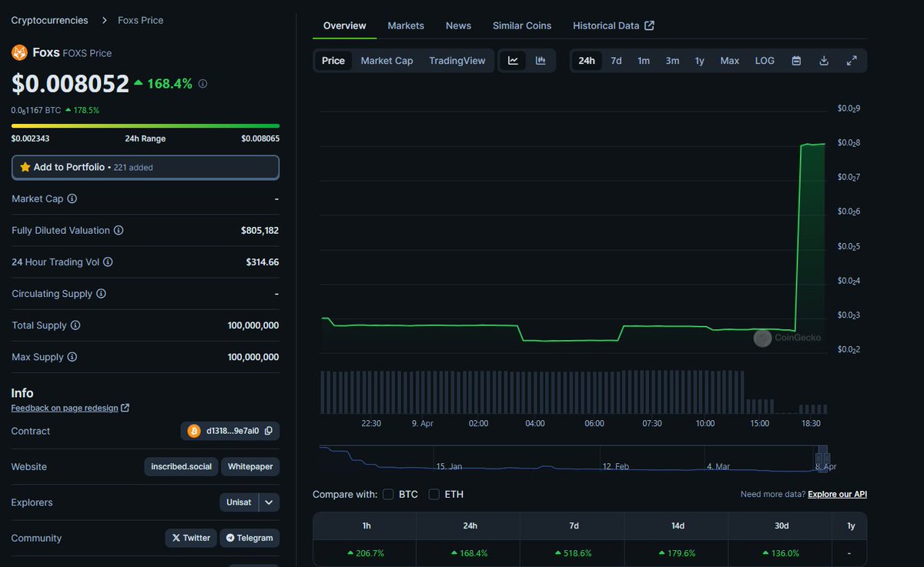Click Max Supply info icon
This screenshot has width=924, height=567.
point(72,357)
